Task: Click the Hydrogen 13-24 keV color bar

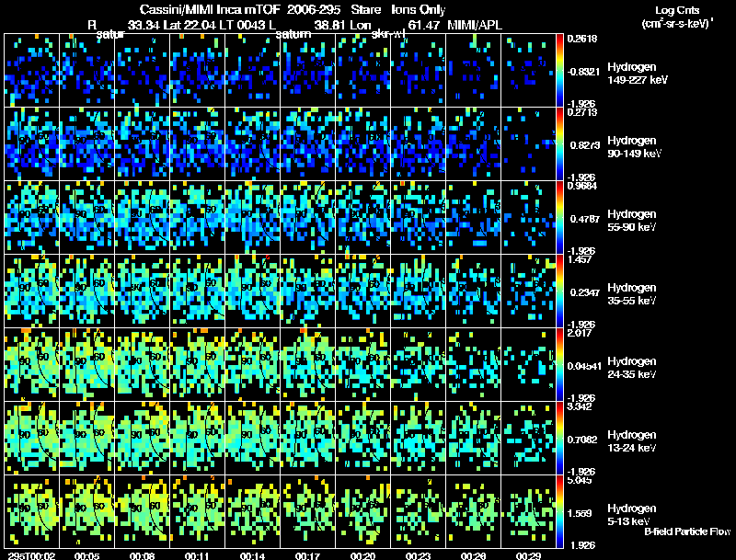Action: coord(559,439)
